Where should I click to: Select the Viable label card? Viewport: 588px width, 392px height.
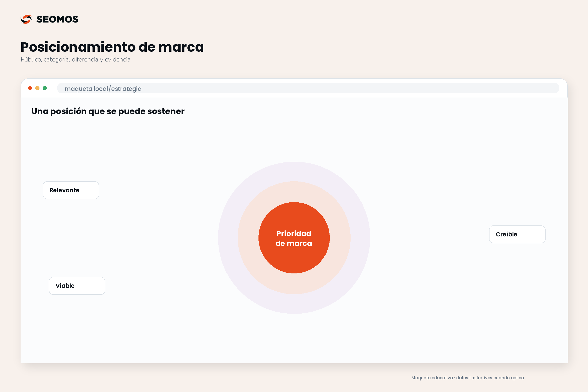[77, 286]
